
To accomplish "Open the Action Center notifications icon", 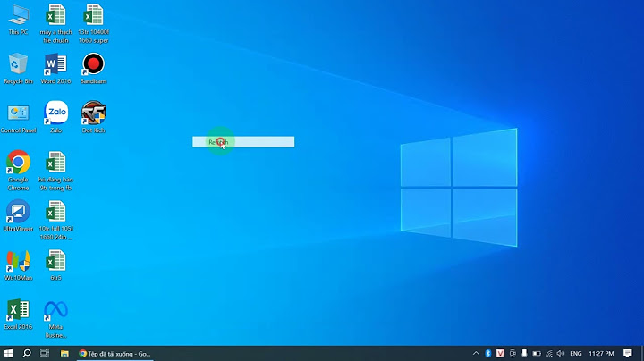I will coord(628,353).
